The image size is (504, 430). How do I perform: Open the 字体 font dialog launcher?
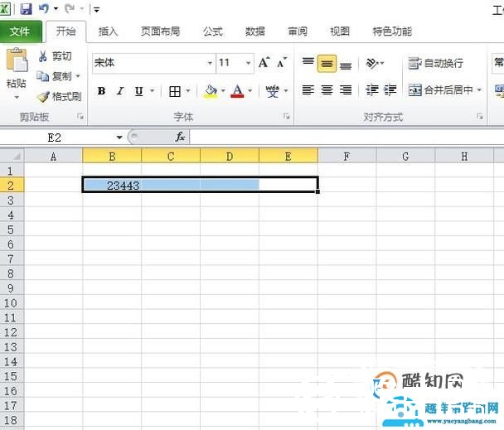point(286,116)
